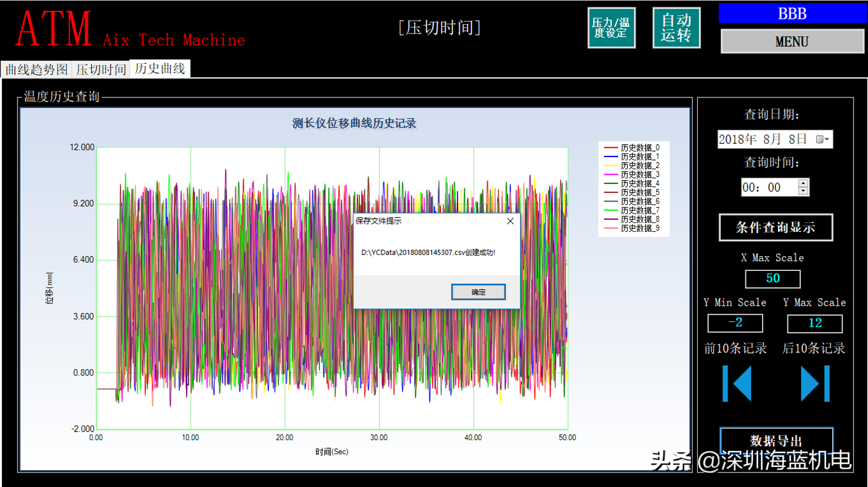Click legend entry 历史数据_6
This screenshot has height=487, width=868.
pyautogui.click(x=631, y=201)
